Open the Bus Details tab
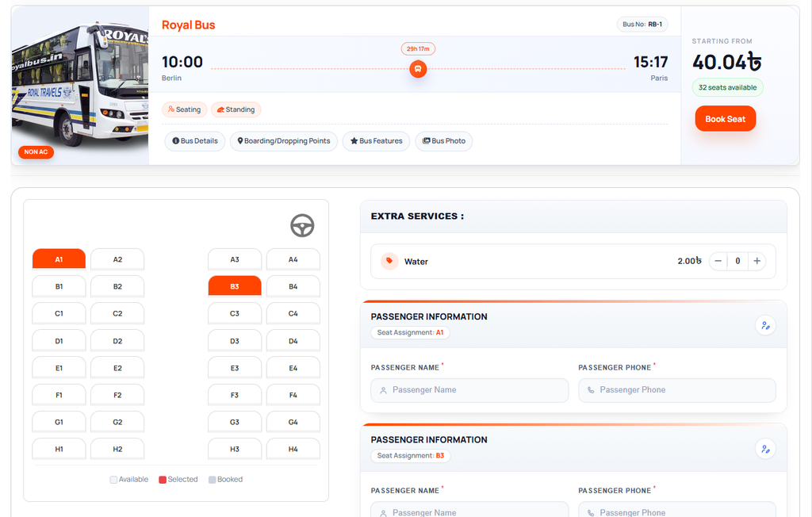 pyautogui.click(x=195, y=141)
